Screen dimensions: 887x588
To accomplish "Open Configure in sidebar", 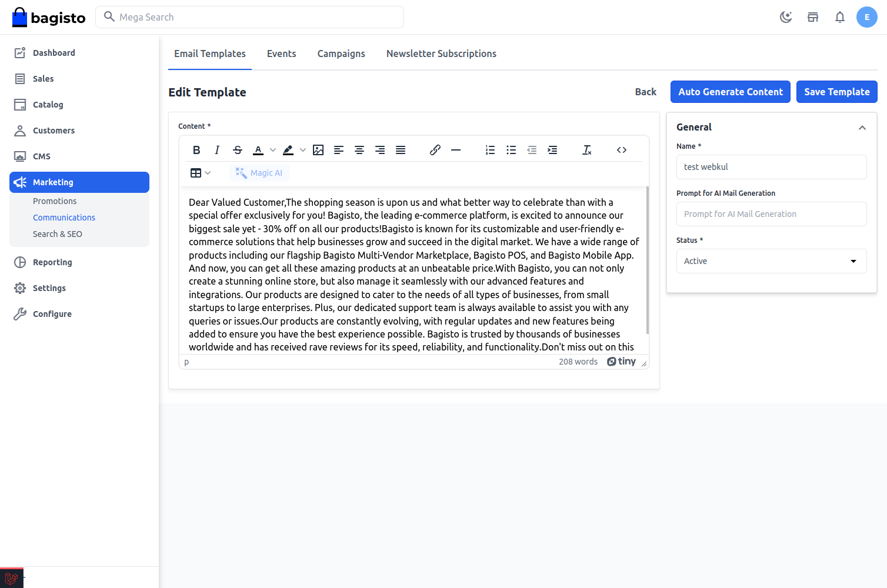I will (x=79, y=314).
